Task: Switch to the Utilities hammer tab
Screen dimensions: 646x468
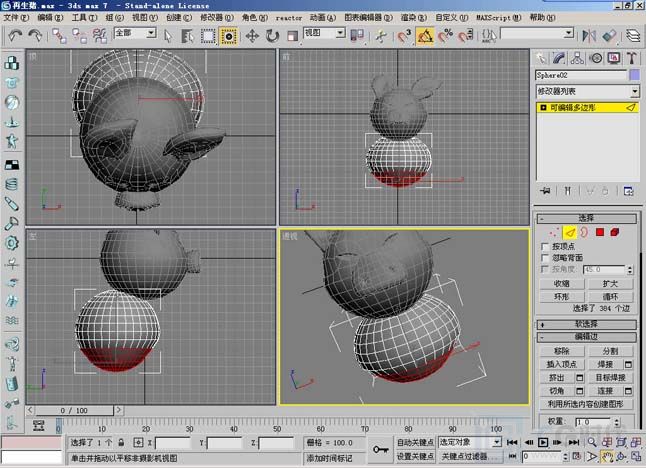Action: [632, 58]
